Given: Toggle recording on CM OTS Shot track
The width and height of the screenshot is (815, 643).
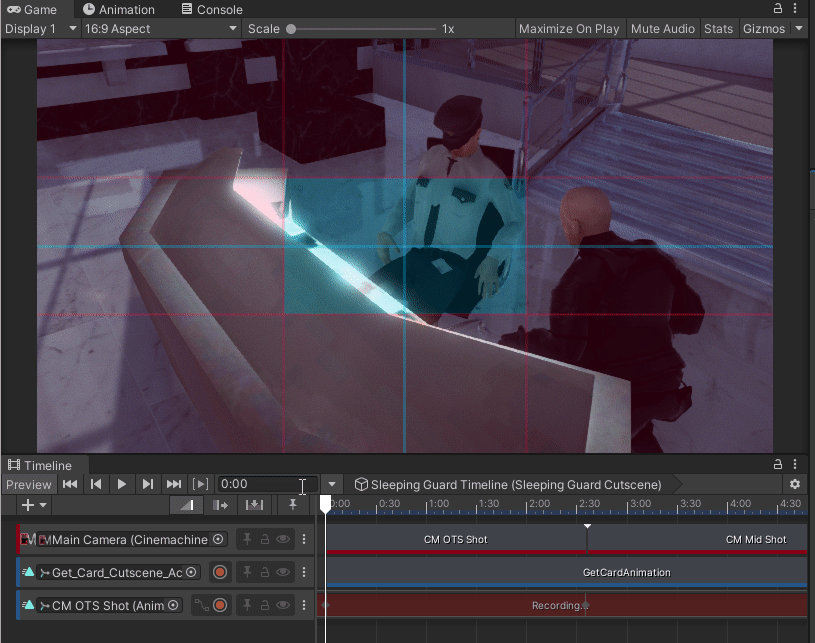Looking at the screenshot, I should coord(220,606).
